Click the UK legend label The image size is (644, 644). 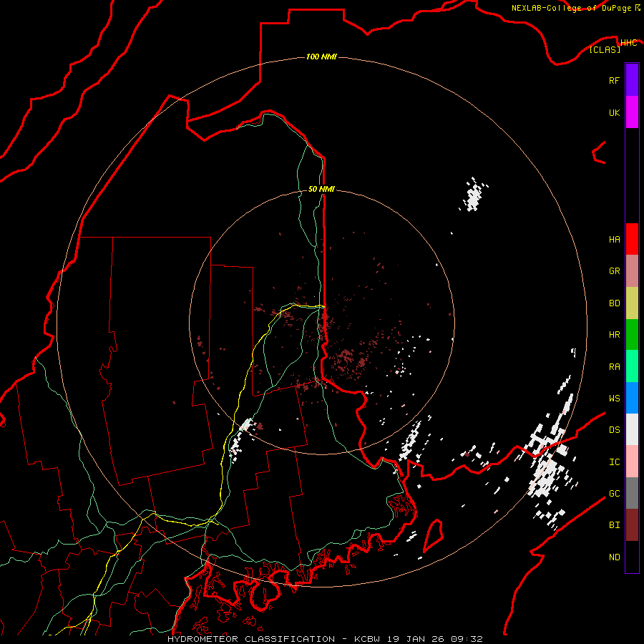tap(614, 112)
